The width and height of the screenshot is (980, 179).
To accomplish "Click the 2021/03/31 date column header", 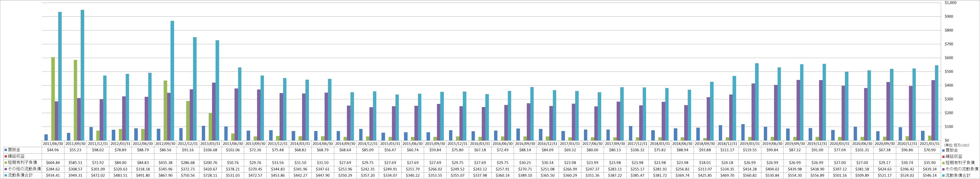I will click(930, 144).
